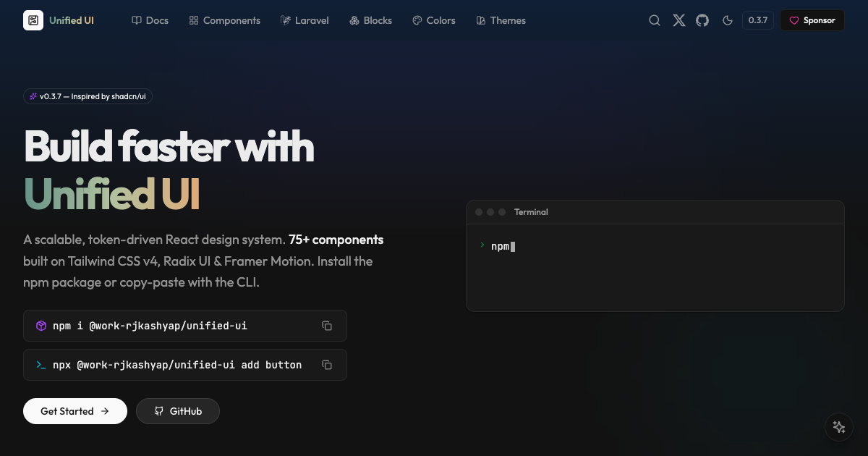The height and width of the screenshot is (456, 868).
Task: Click the Build faster with heading
Action: (169, 145)
